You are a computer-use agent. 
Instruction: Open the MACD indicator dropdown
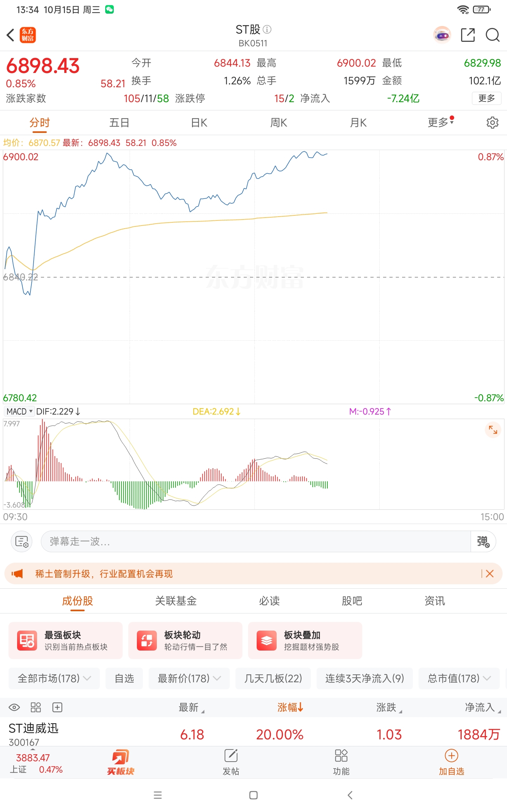coord(19,411)
